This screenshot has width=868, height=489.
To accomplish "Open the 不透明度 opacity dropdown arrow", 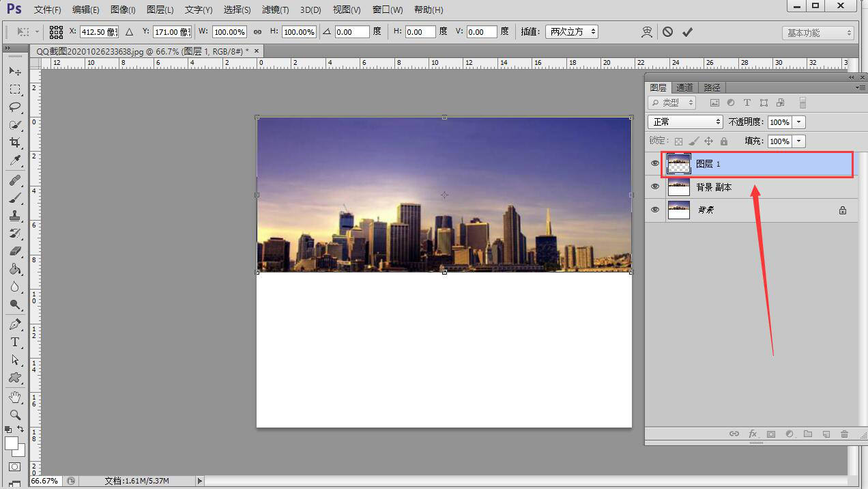I will (798, 122).
